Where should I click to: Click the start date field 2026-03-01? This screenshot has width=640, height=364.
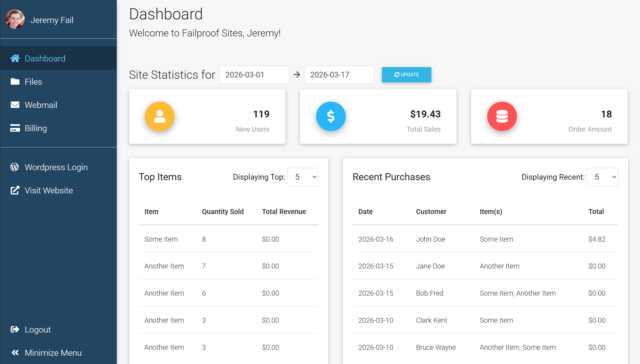[x=254, y=75]
